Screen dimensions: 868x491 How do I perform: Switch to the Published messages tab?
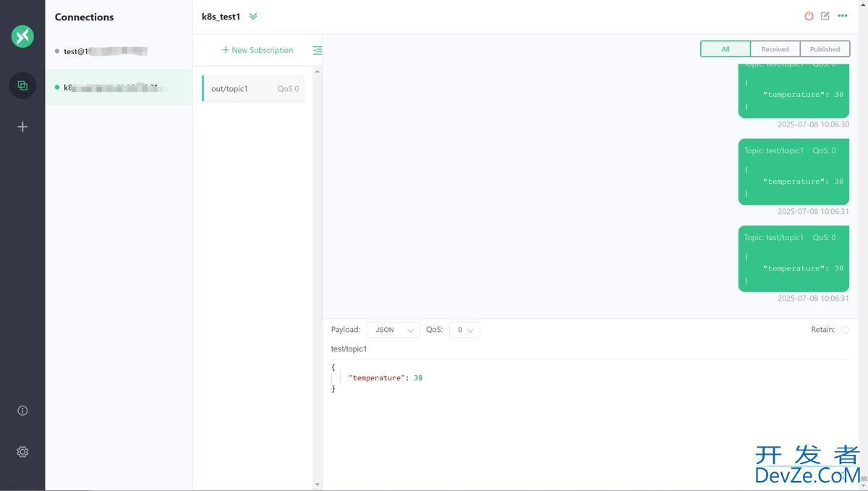click(x=825, y=49)
